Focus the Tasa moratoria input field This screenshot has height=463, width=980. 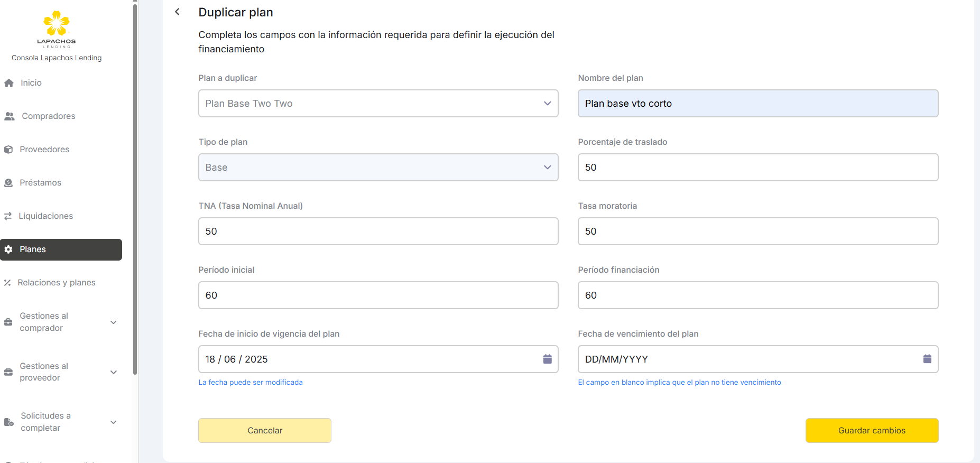(757, 232)
